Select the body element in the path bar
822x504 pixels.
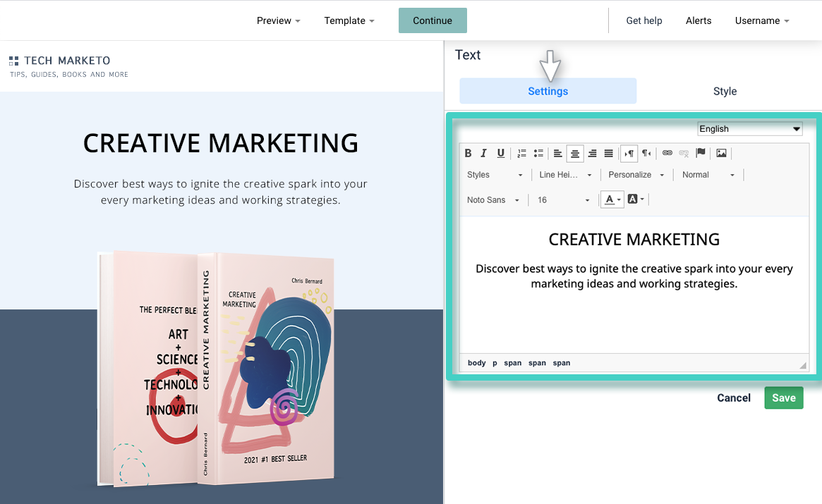click(476, 362)
